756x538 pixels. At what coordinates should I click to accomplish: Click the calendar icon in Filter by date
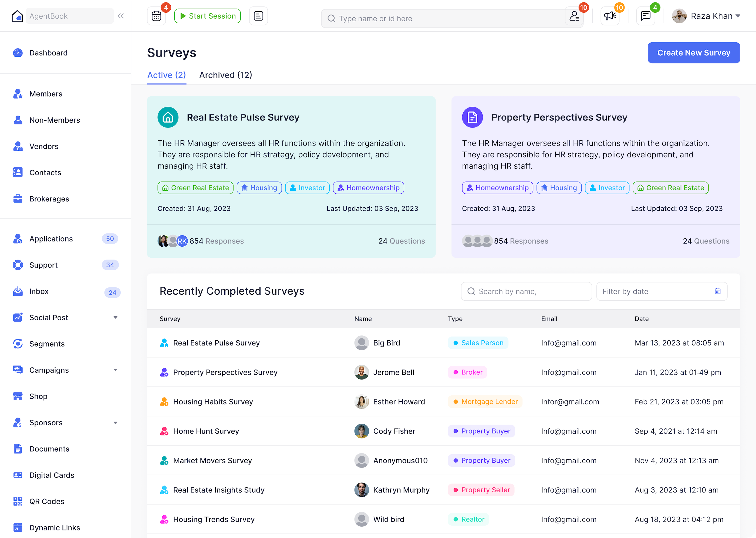coord(717,291)
